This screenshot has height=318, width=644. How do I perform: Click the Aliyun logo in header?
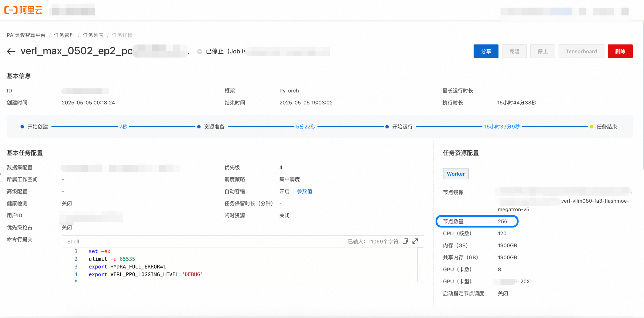pyautogui.click(x=23, y=10)
